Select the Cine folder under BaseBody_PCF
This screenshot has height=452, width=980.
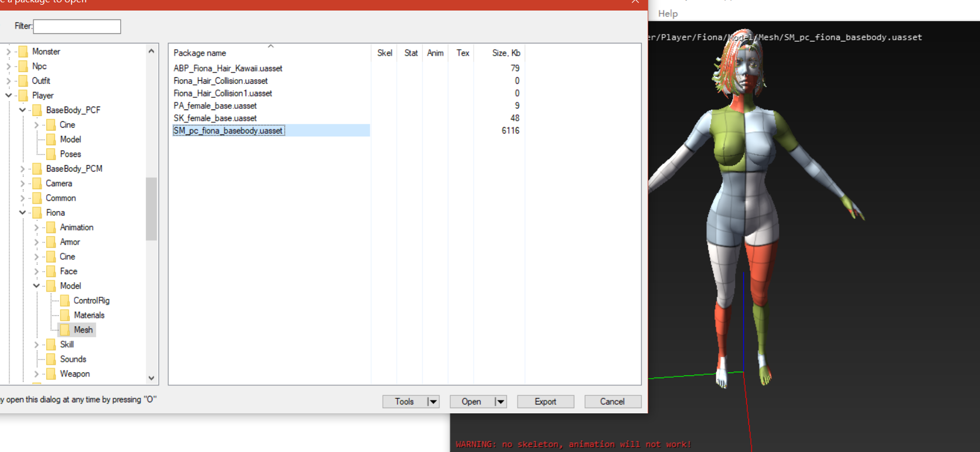point(67,125)
